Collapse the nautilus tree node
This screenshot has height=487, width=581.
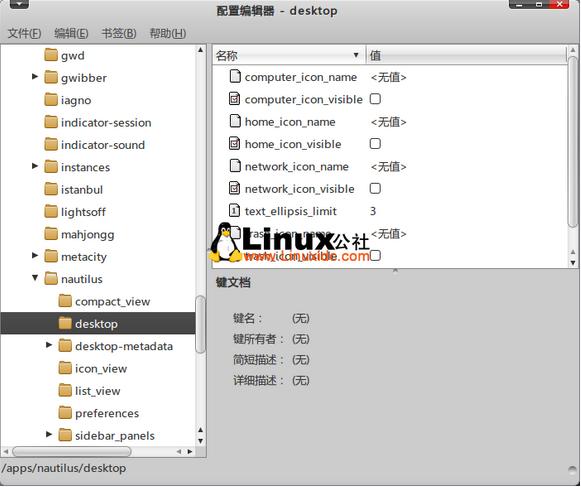click(35, 278)
